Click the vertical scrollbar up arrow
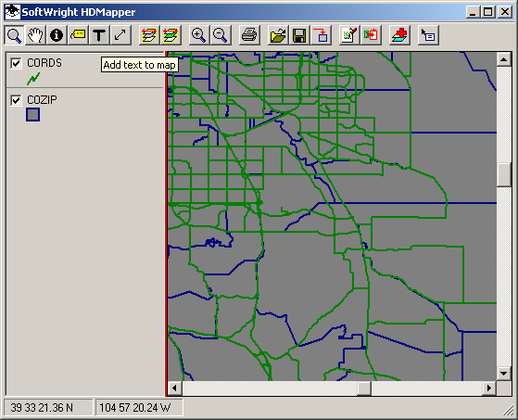518x420 pixels. 504,59
